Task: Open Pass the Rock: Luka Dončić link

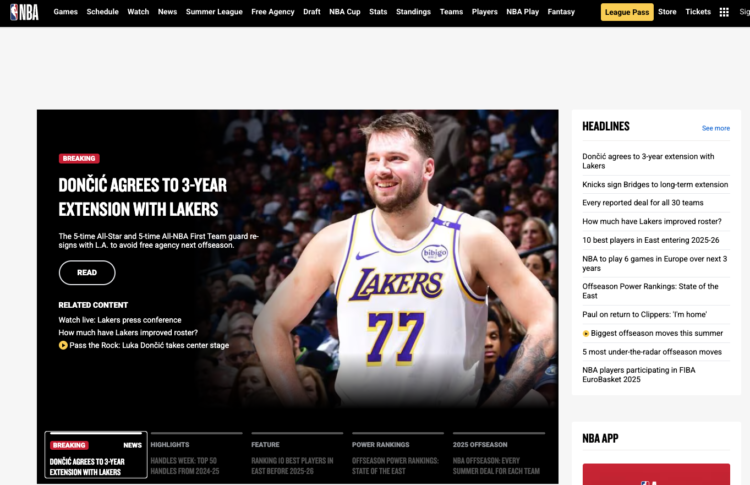Action: click(x=149, y=345)
